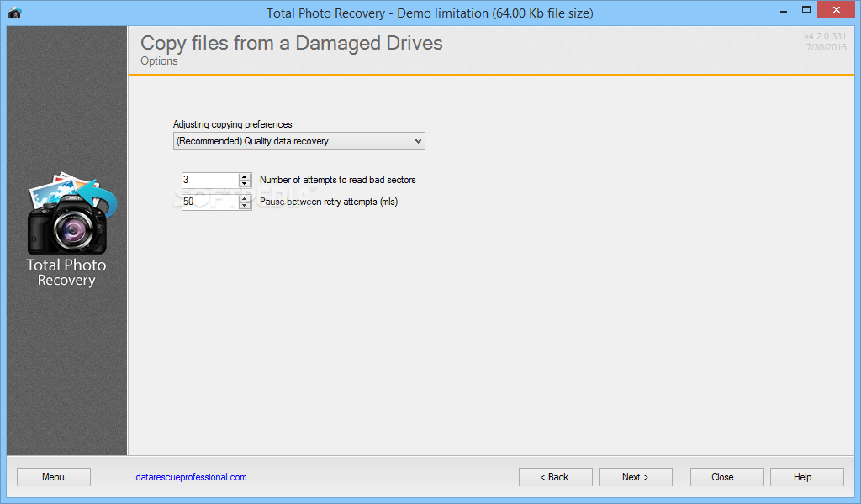Close the window with the red X
This screenshot has height=504, width=861.
pos(837,10)
